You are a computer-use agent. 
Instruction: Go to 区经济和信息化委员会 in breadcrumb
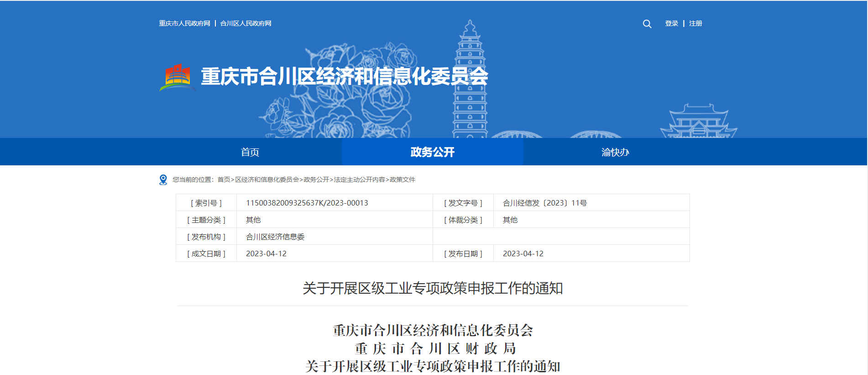267,180
